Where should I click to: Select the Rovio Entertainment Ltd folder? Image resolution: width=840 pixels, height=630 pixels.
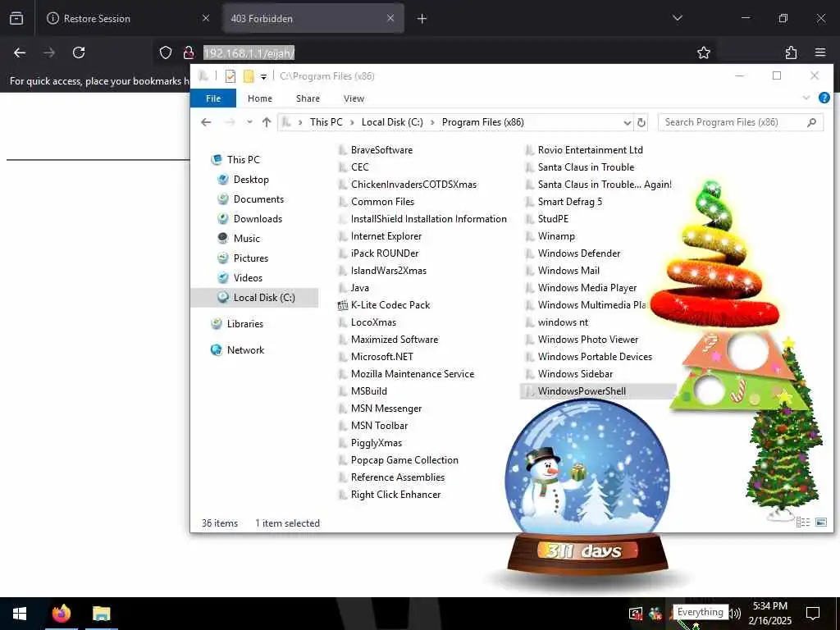[x=590, y=150]
